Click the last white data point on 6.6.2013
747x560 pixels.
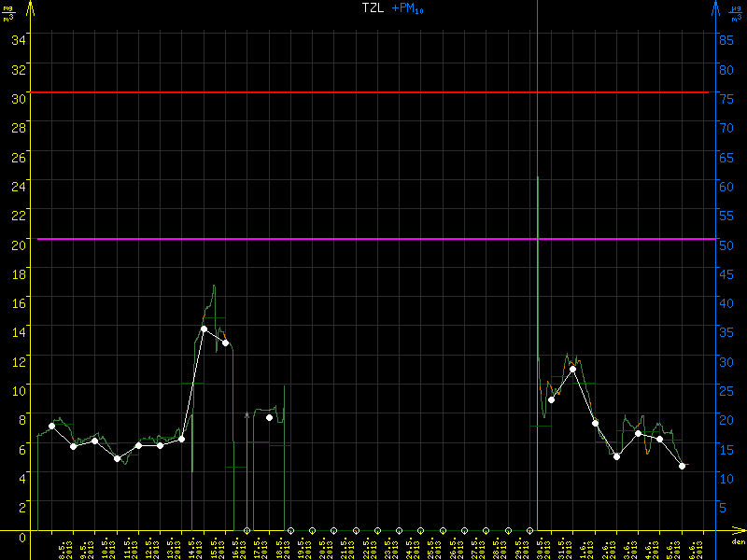coord(683,466)
